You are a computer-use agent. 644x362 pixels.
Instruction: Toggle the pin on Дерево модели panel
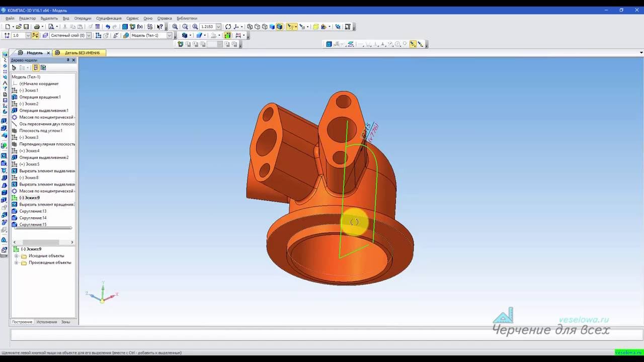[68, 60]
